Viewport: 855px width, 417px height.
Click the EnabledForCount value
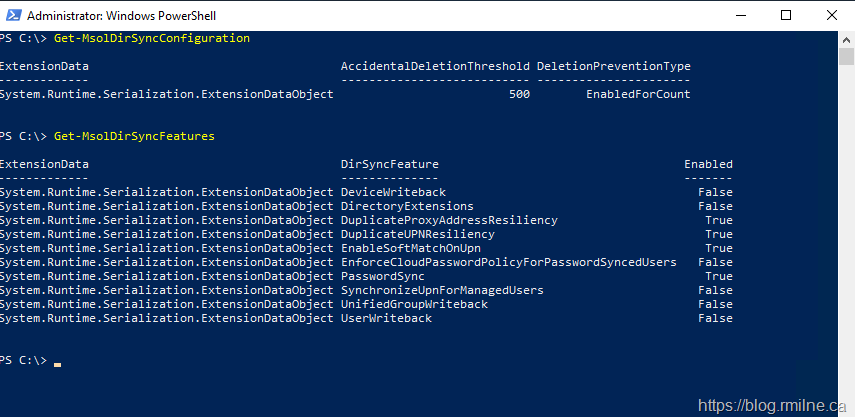(638, 94)
